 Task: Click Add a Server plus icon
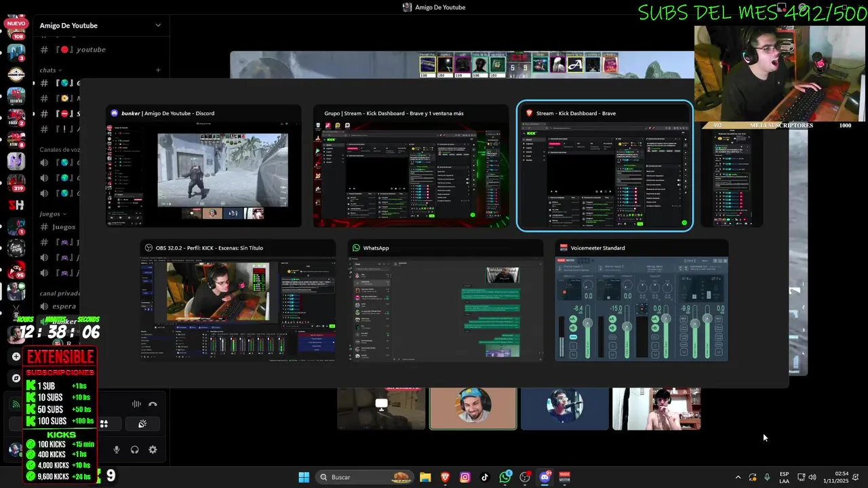(16, 357)
